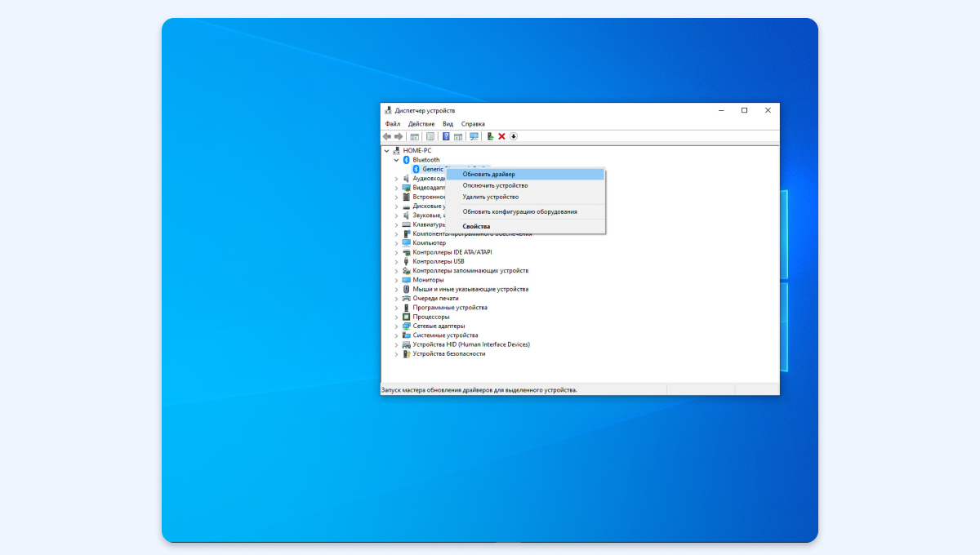The image size is (980, 555).
Task: Expand the Мониторы category
Action: 397,280
